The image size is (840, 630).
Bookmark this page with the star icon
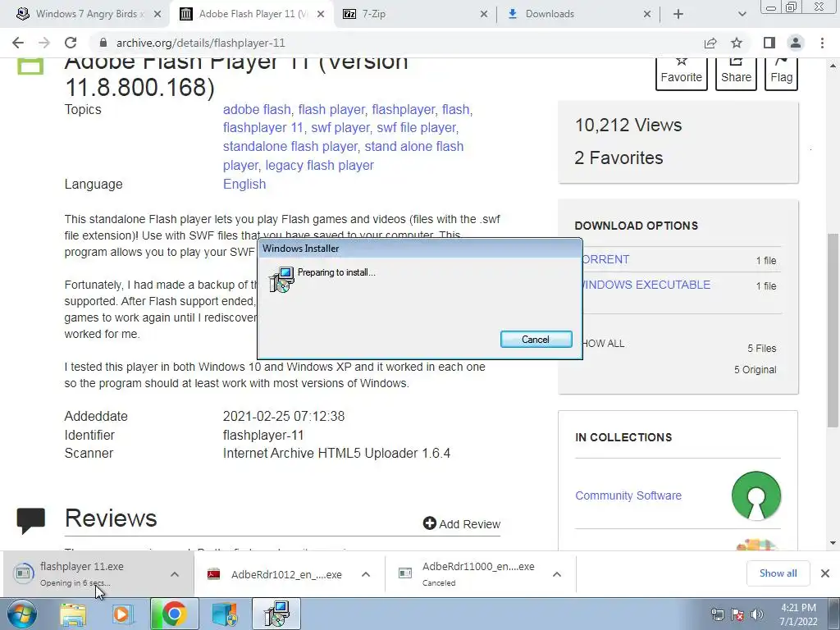(x=737, y=43)
